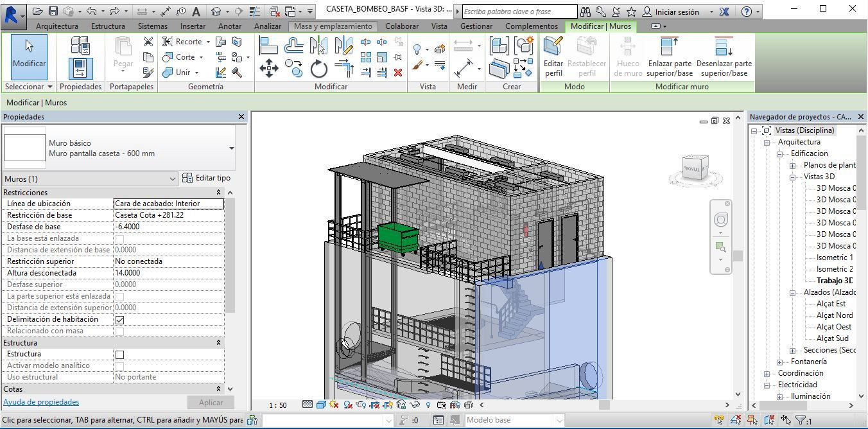The height and width of the screenshot is (429, 868).
Task: Click the Línea de ubicación value field
Action: 169,204
